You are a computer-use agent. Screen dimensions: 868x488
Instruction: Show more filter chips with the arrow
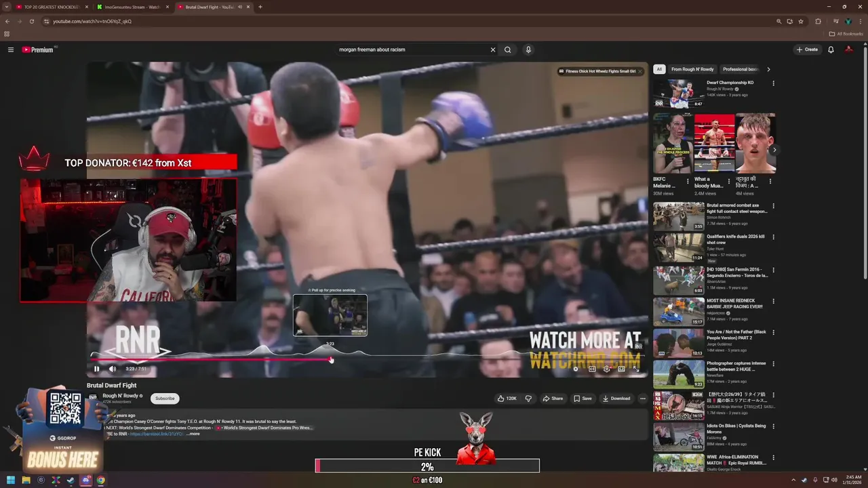pos(768,69)
